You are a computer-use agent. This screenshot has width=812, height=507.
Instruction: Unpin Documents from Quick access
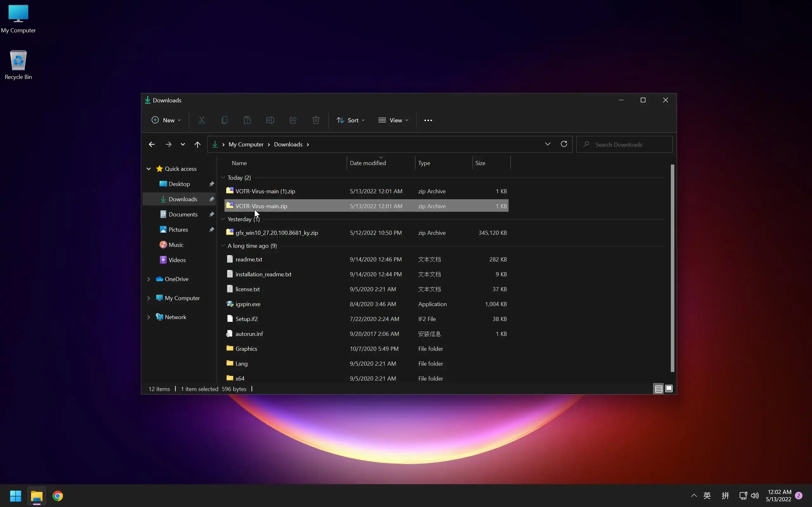tap(211, 214)
